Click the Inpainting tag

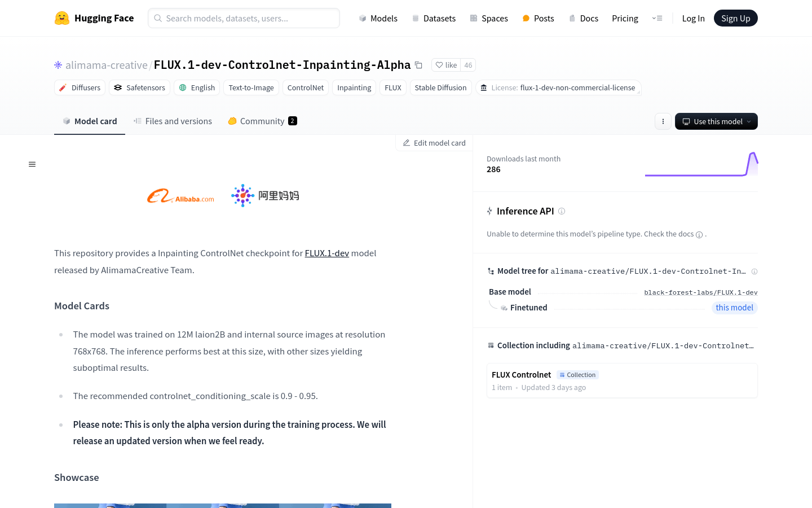pos(354,87)
